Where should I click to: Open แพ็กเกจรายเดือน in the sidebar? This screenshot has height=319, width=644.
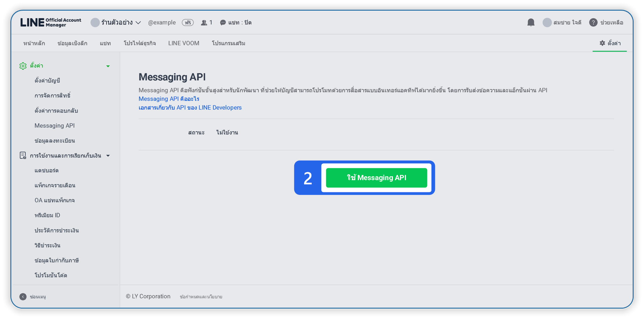click(55, 185)
